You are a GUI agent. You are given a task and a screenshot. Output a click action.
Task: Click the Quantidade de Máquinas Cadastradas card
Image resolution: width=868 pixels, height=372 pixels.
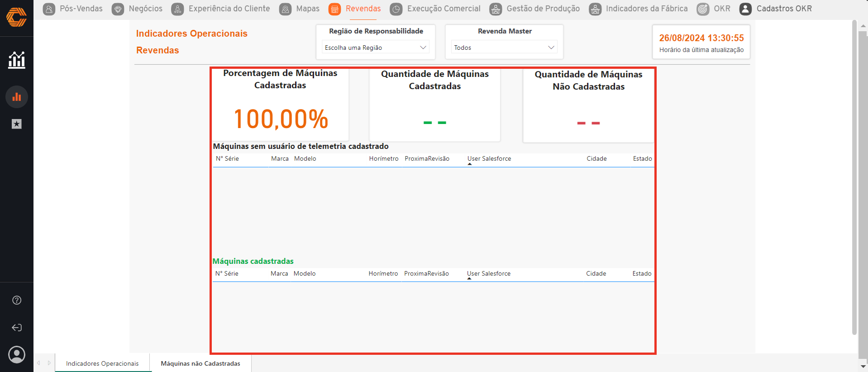pyautogui.click(x=435, y=105)
